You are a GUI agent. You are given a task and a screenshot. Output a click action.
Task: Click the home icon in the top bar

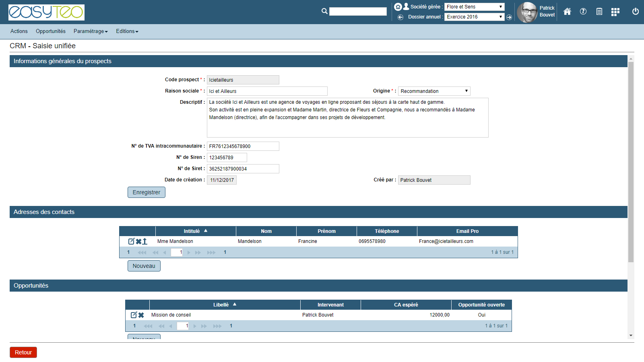(x=567, y=12)
